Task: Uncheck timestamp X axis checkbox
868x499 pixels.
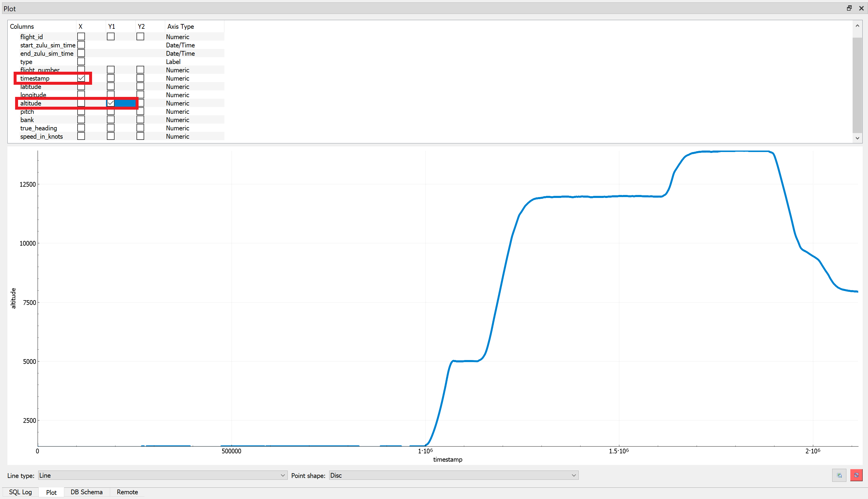Action: pos(81,78)
